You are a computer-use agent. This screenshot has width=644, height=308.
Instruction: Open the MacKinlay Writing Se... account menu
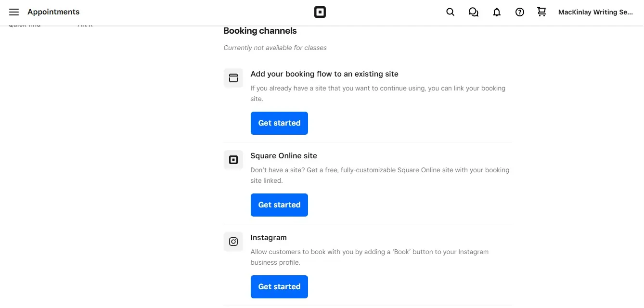[596, 12]
